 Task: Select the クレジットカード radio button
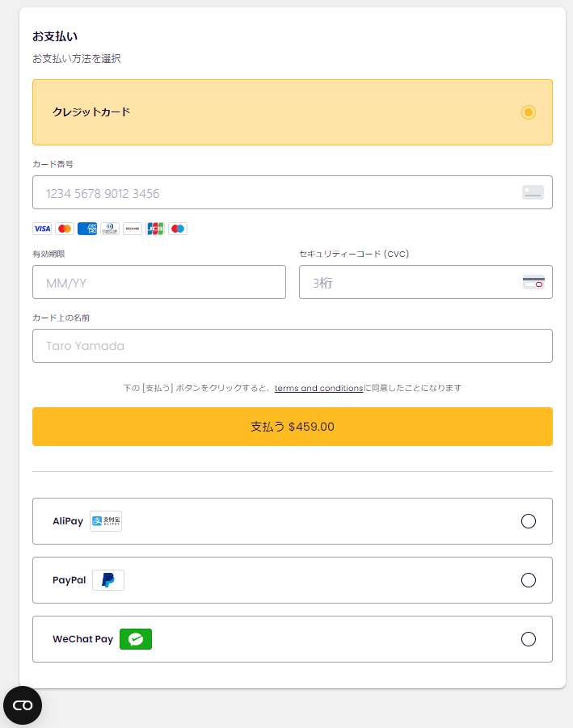[x=529, y=112]
